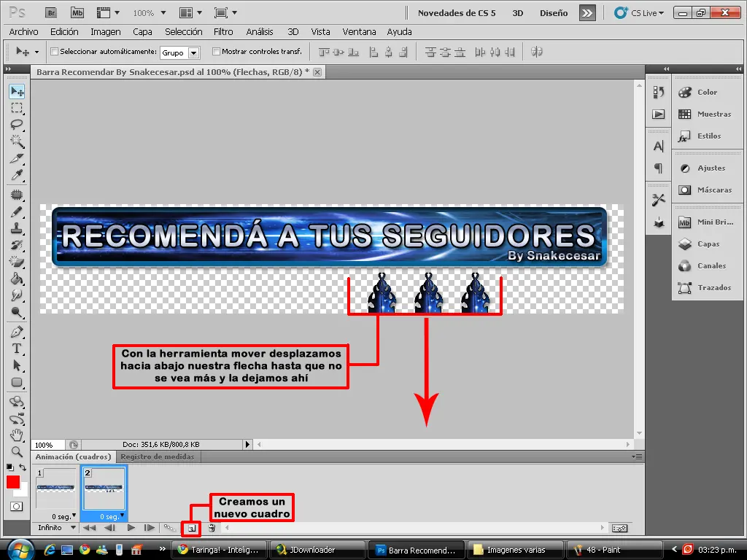Click the duplicate frame icon in Animation panel
Viewport: 747px width, 560px height.
tap(192, 528)
